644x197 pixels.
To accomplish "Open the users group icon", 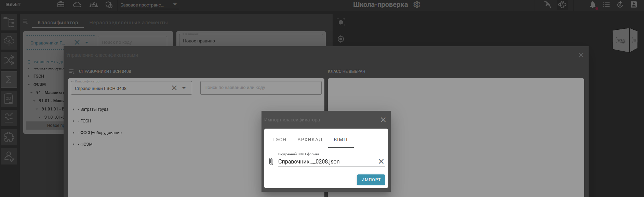I will [93, 4].
